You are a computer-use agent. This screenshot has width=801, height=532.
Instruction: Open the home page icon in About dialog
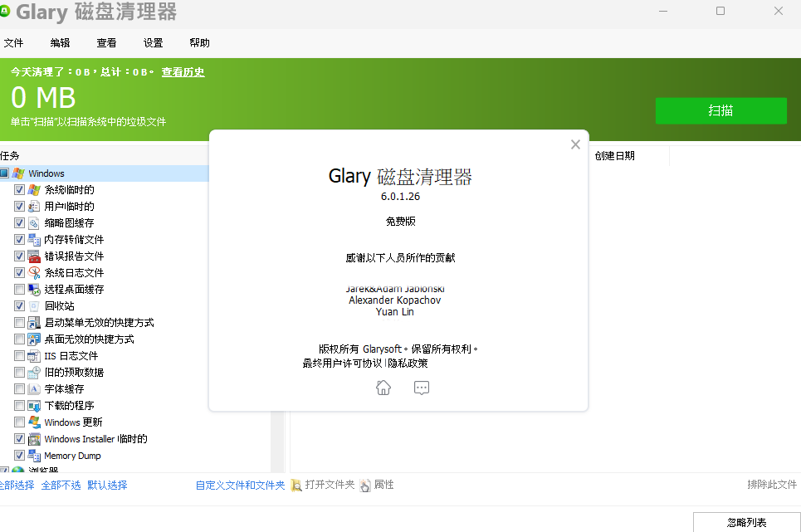(383, 388)
